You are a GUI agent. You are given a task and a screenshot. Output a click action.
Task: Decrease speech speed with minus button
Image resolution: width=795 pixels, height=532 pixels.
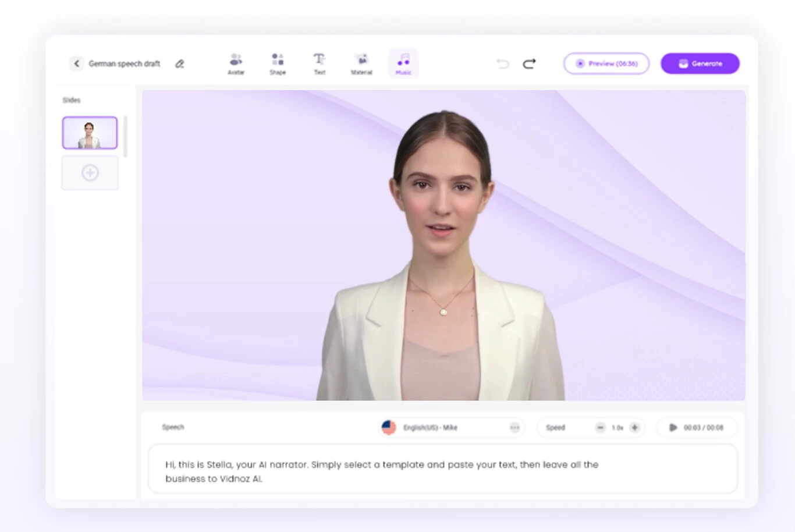tap(600, 428)
